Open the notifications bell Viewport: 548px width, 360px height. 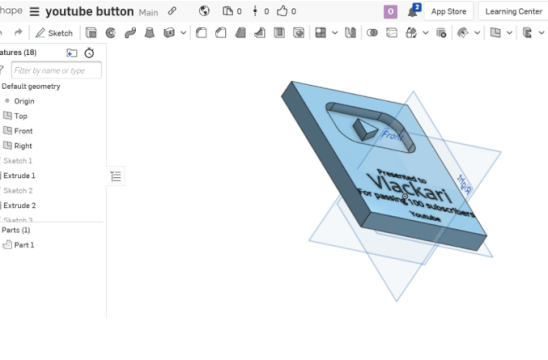(x=413, y=12)
